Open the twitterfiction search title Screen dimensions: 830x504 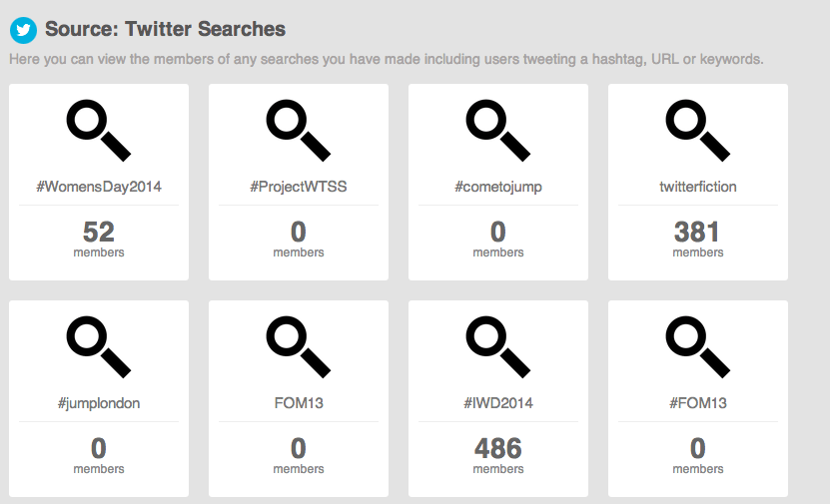(698, 187)
